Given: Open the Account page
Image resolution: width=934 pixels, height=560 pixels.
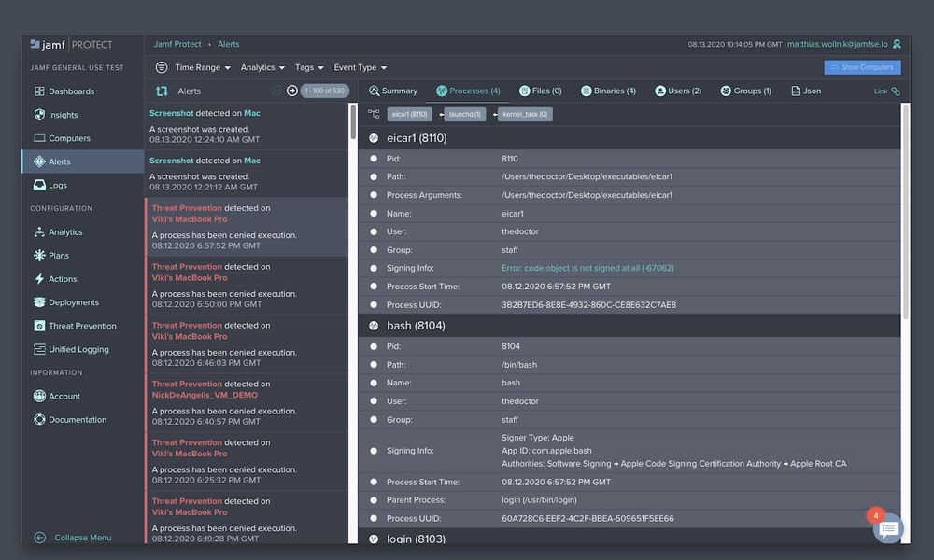Looking at the screenshot, I should pos(57,397).
